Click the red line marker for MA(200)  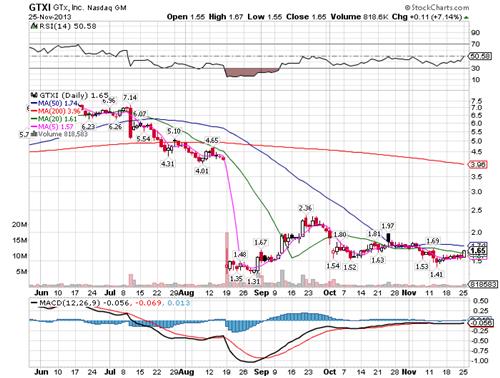point(34,111)
